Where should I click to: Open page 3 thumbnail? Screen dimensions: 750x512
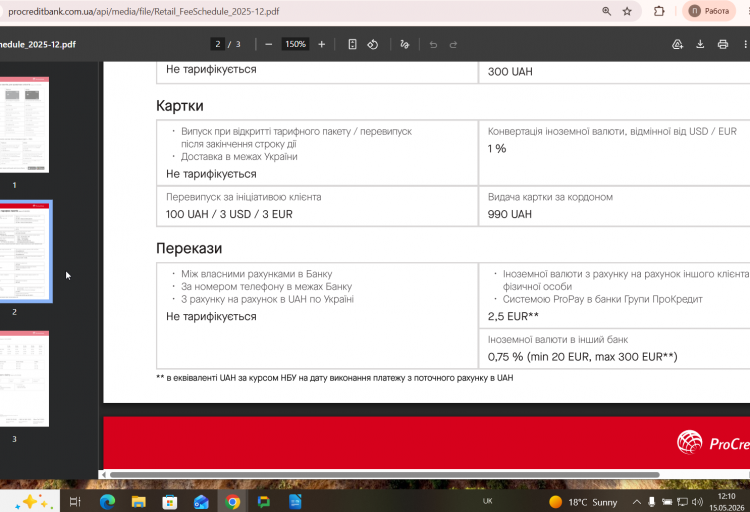coord(24,378)
